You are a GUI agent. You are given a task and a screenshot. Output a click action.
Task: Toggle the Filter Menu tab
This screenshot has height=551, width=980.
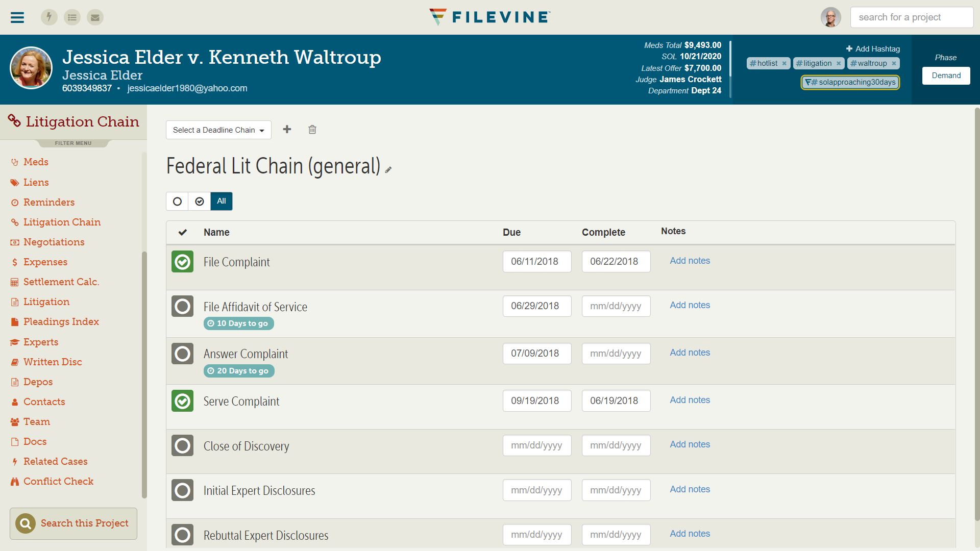pos(73,143)
